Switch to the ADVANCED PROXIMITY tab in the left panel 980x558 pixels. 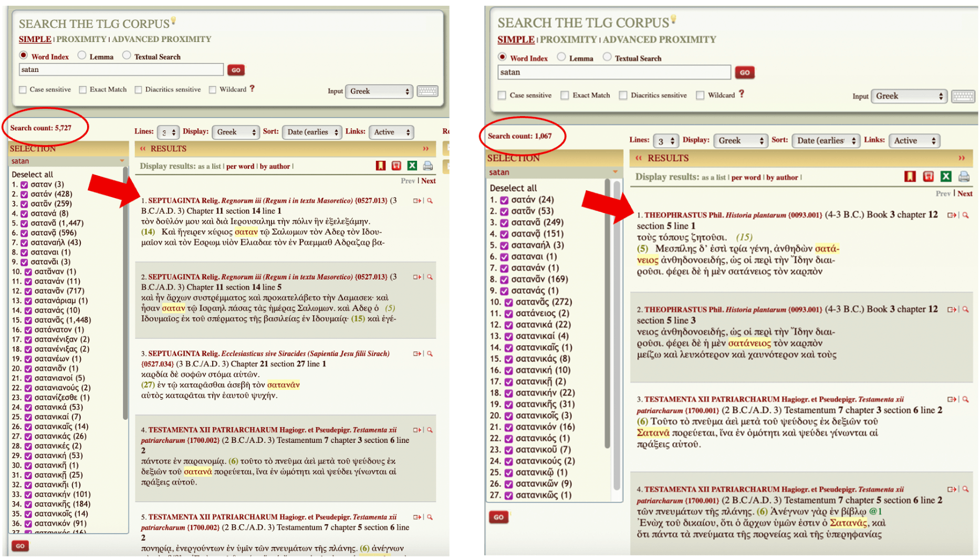click(x=161, y=39)
